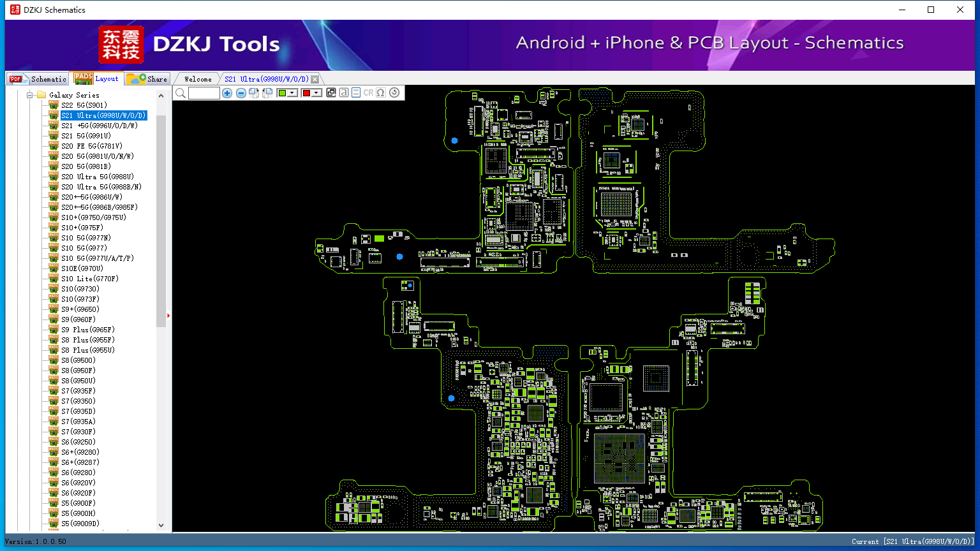Zoom in with the blue plus button
The image size is (980, 551).
(x=227, y=93)
